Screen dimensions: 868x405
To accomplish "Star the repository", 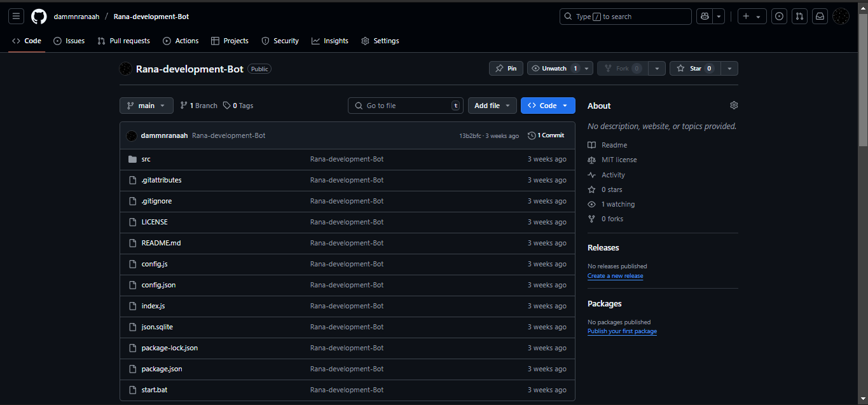I will click(x=695, y=68).
